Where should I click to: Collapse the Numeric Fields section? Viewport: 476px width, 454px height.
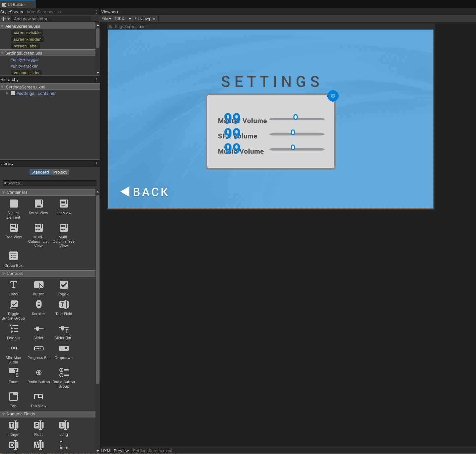pos(3,414)
